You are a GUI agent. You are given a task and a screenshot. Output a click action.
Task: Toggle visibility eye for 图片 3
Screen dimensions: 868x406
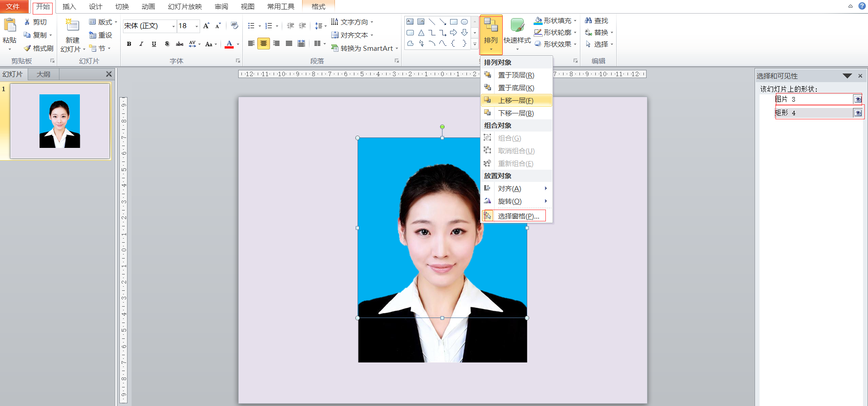pos(858,99)
